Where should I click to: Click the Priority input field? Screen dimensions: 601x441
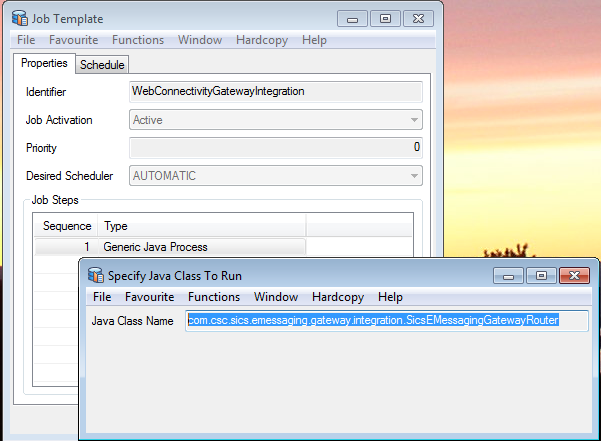276,148
